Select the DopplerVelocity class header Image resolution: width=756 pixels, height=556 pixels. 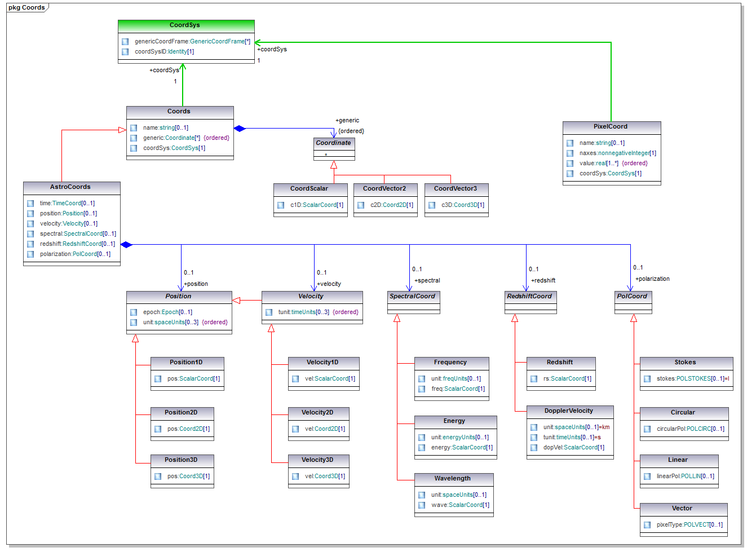point(569,411)
